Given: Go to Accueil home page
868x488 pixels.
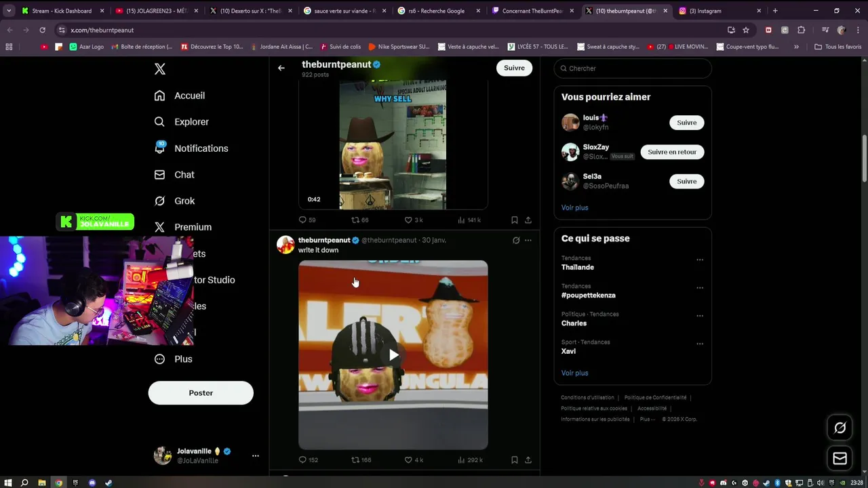Looking at the screenshot, I should tap(180, 96).
